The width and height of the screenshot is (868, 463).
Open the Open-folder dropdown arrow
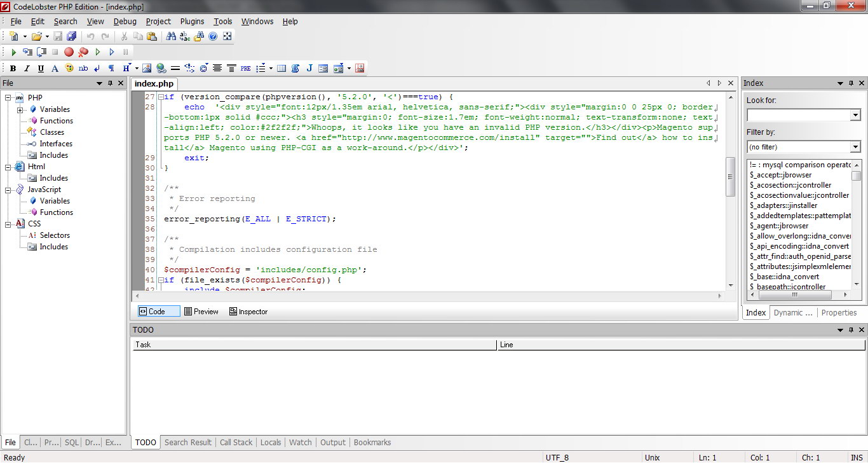[x=47, y=37]
